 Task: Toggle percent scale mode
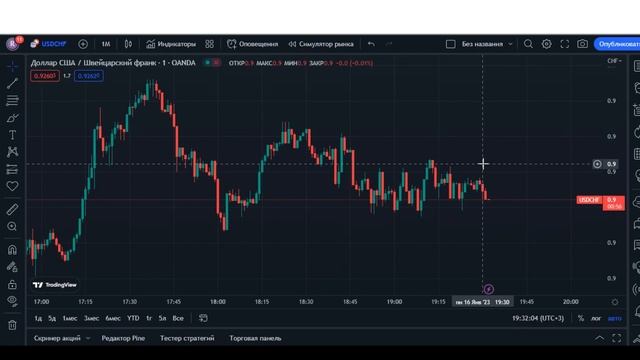[x=580, y=318]
